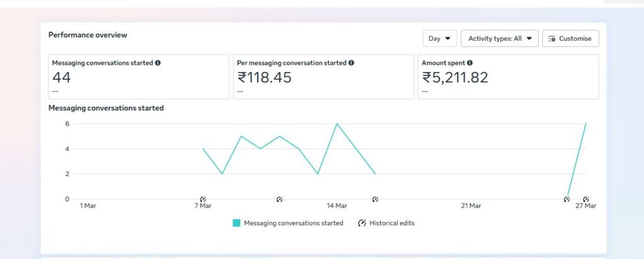Expand the Activity types: All dropdown
This screenshot has width=644, height=259.
pos(499,38)
